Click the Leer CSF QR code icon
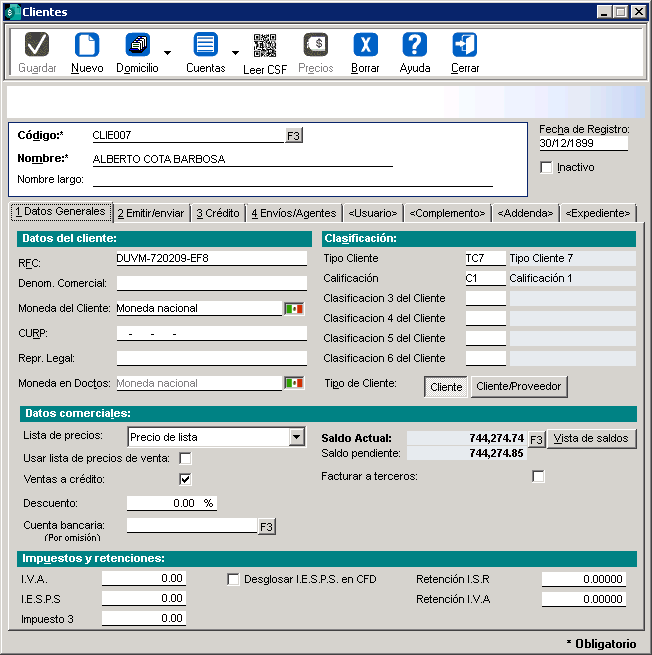Screen dimensions: 652x655 265,45
